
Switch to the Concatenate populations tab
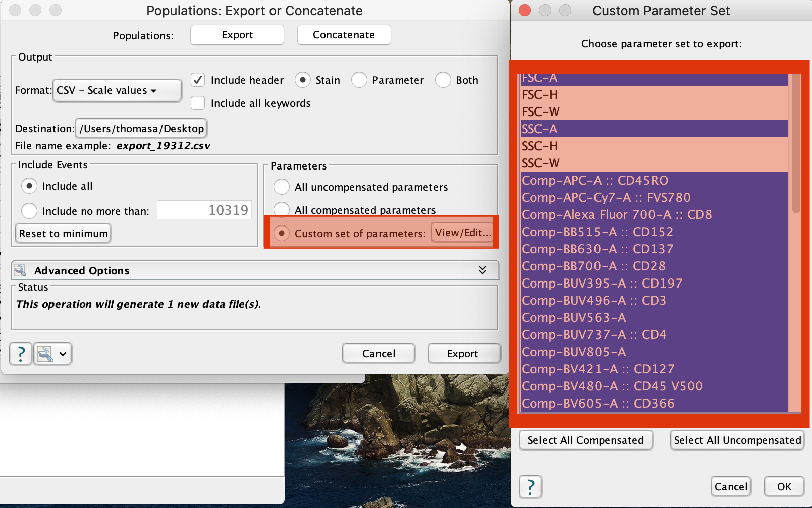[x=344, y=35]
